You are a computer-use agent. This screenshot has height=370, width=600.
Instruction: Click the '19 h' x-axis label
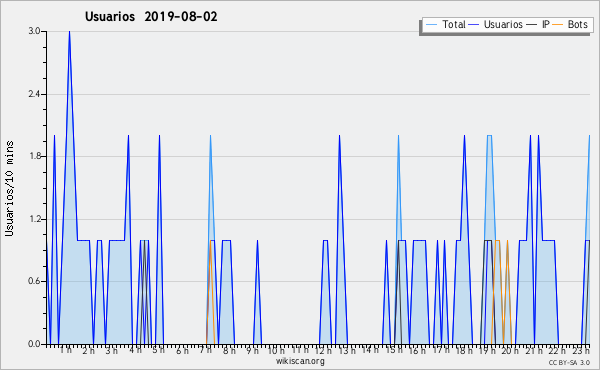tap(488, 351)
